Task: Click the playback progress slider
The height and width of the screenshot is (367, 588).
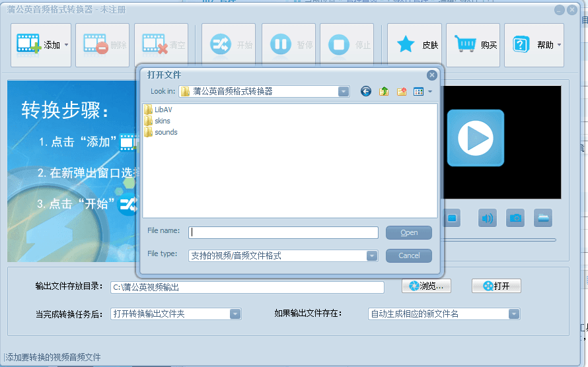Action: click(x=500, y=240)
